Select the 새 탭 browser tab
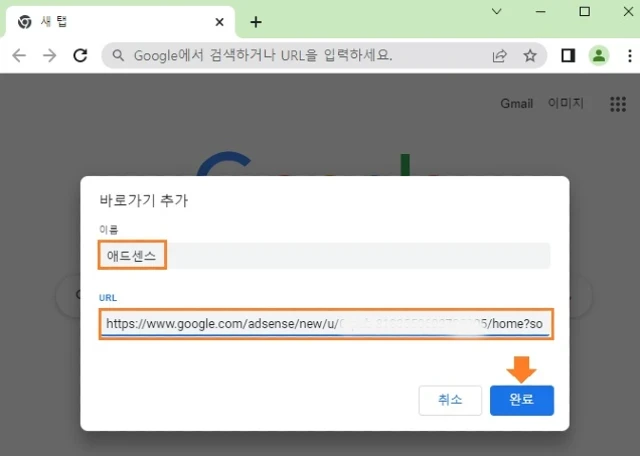This screenshot has height=456, width=640. tap(120, 22)
